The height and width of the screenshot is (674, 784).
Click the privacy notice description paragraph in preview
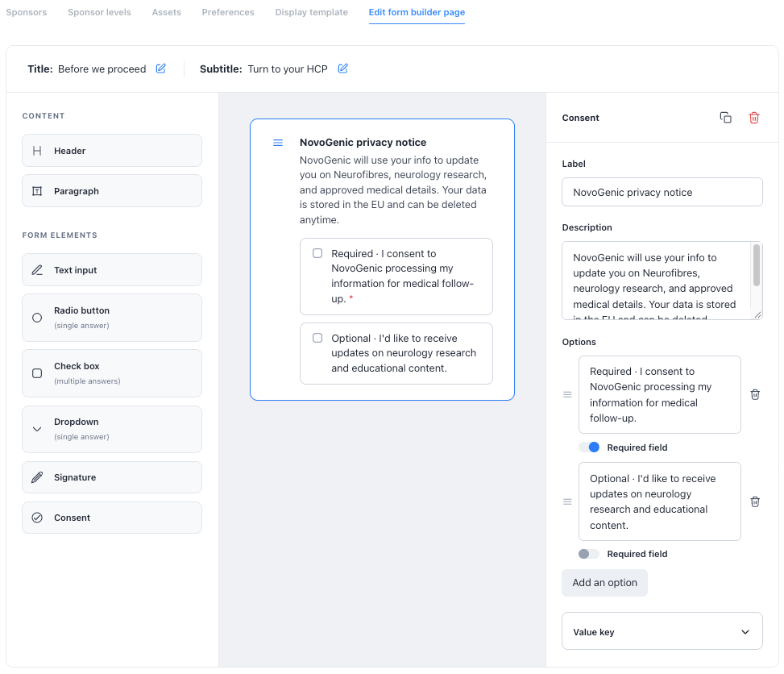click(x=393, y=189)
